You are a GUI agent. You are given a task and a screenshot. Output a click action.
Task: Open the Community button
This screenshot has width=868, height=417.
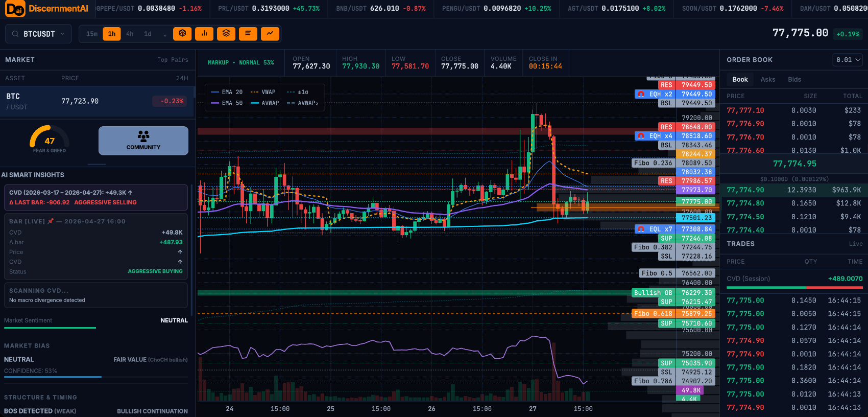(143, 141)
